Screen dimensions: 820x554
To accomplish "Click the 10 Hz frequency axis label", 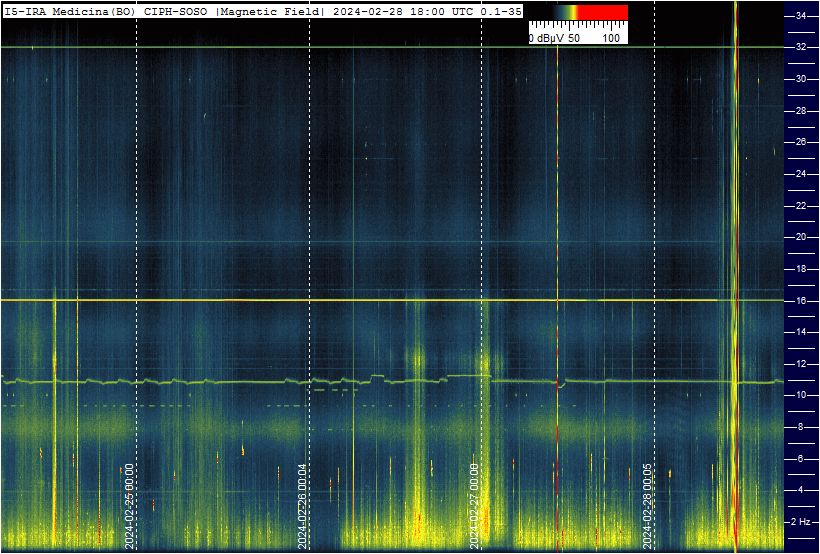I will click(x=801, y=395).
